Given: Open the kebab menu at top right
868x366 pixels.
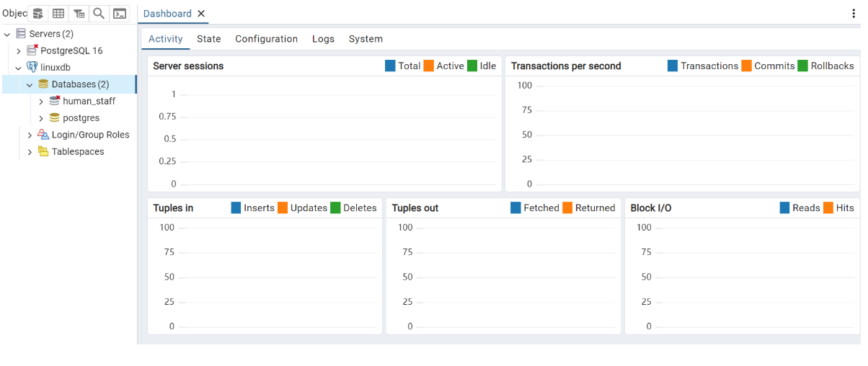Looking at the screenshot, I should click(854, 14).
